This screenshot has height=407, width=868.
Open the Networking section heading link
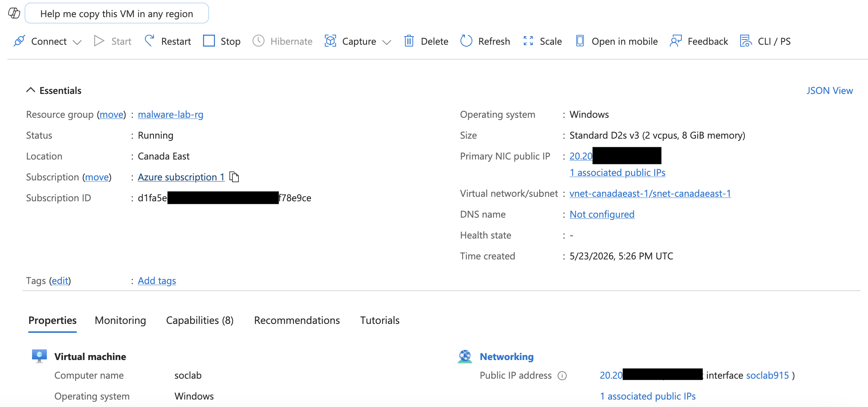(x=507, y=357)
